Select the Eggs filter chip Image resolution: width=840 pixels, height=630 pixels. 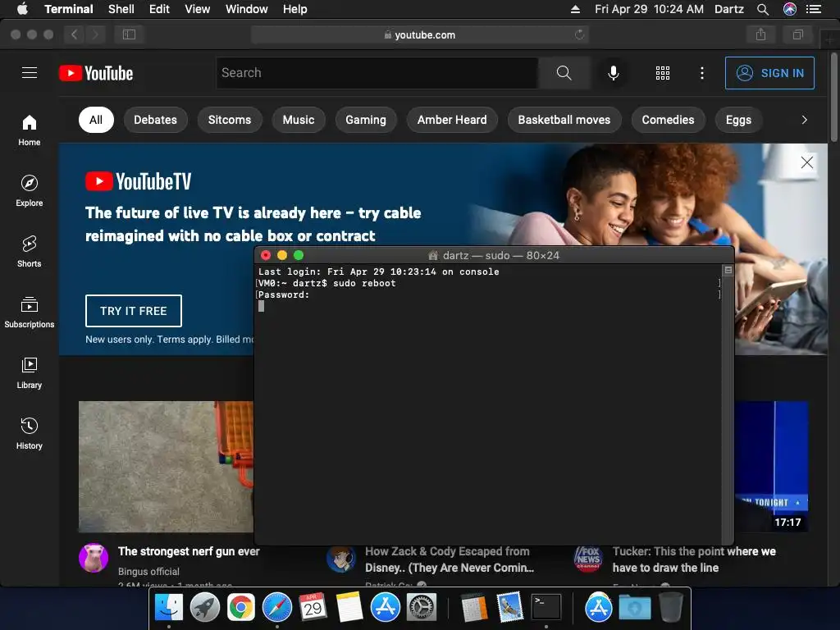pyautogui.click(x=738, y=120)
